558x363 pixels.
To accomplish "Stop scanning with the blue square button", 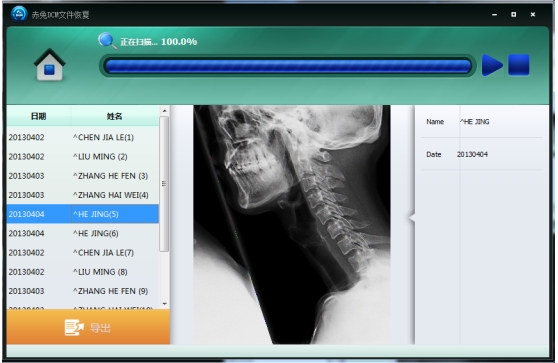I will pos(518,65).
